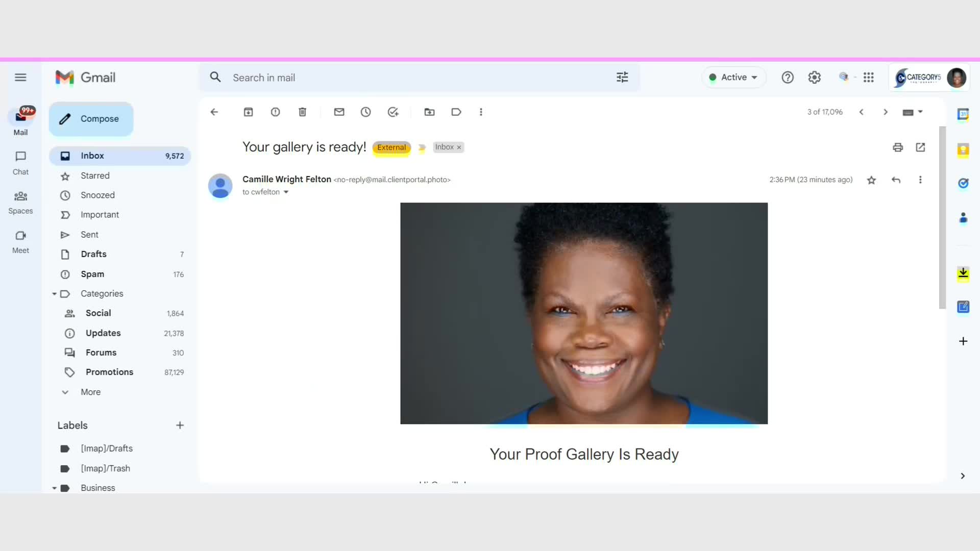Screen dimensions: 980x551
Task: Open the Drafts folder
Action: pos(94,254)
